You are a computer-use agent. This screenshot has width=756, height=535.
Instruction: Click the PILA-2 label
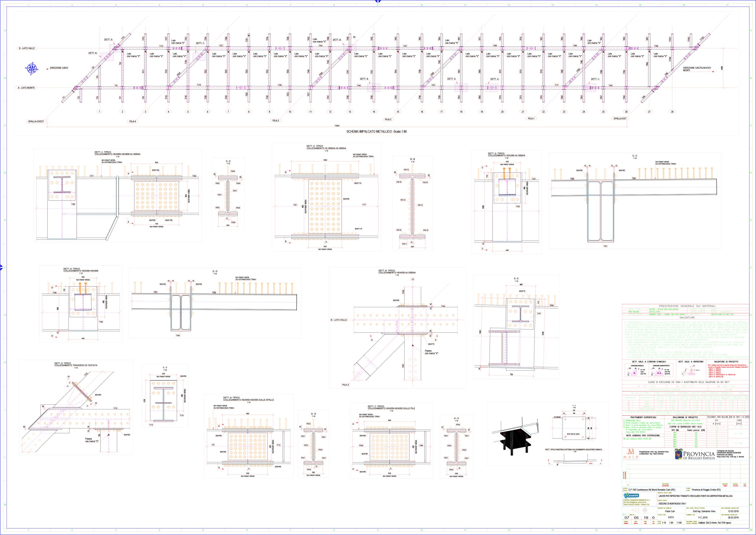[x=388, y=119]
